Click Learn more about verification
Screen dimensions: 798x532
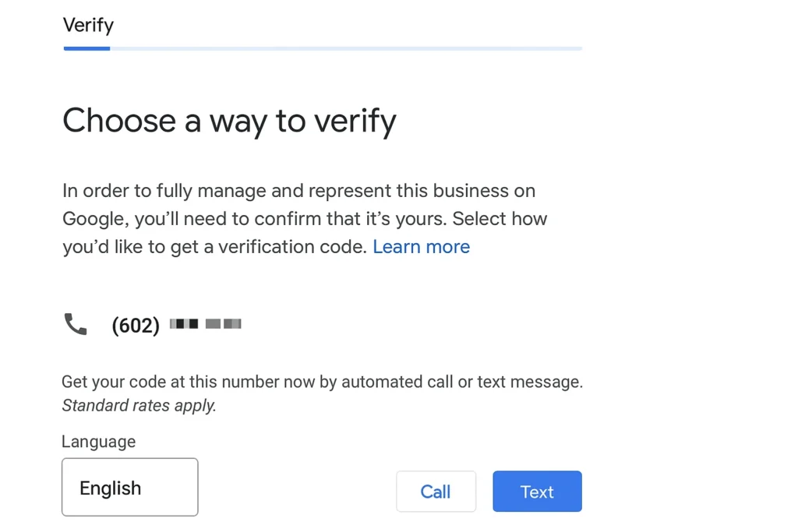pos(421,247)
